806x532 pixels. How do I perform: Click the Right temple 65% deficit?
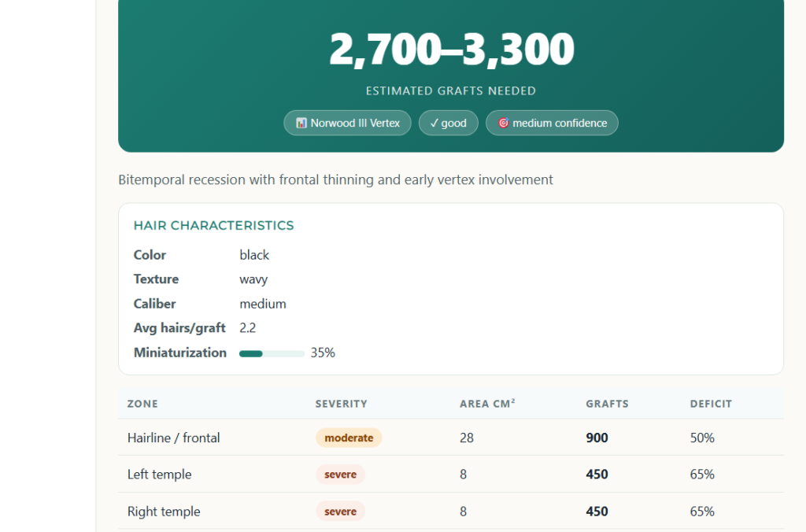pyautogui.click(x=702, y=512)
